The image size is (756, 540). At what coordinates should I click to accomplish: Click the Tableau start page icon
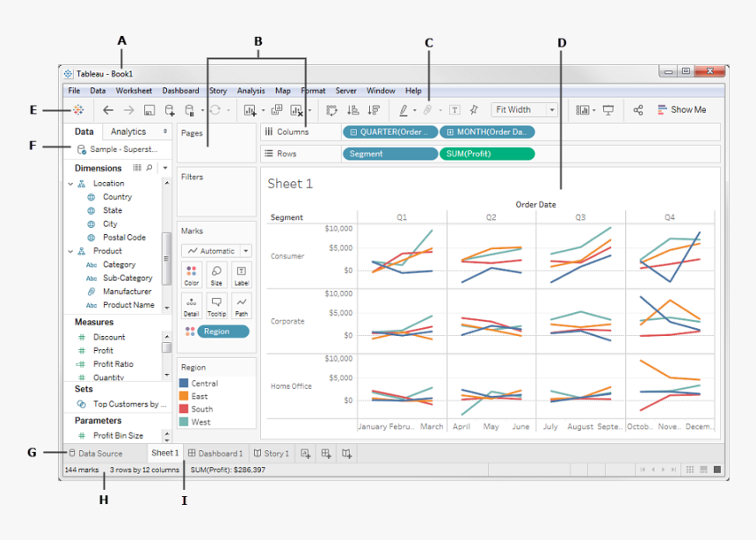[78, 110]
